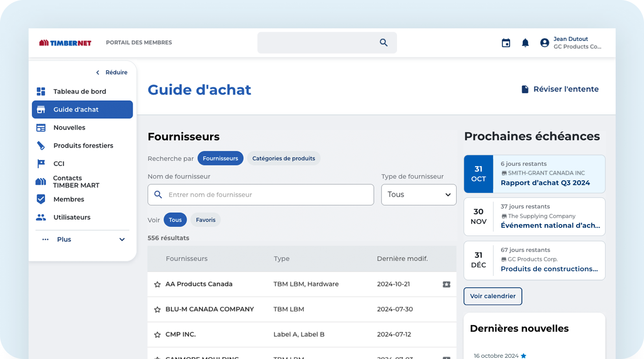Open Nouvelles menu item

82,128
